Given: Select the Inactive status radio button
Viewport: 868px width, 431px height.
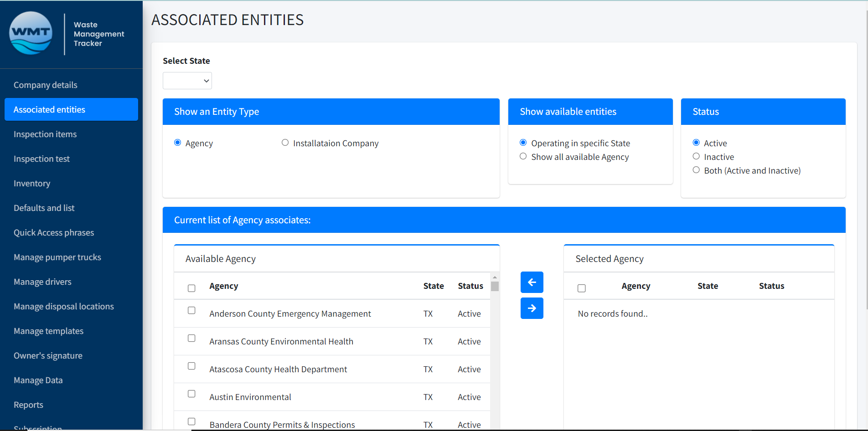Looking at the screenshot, I should coord(696,156).
